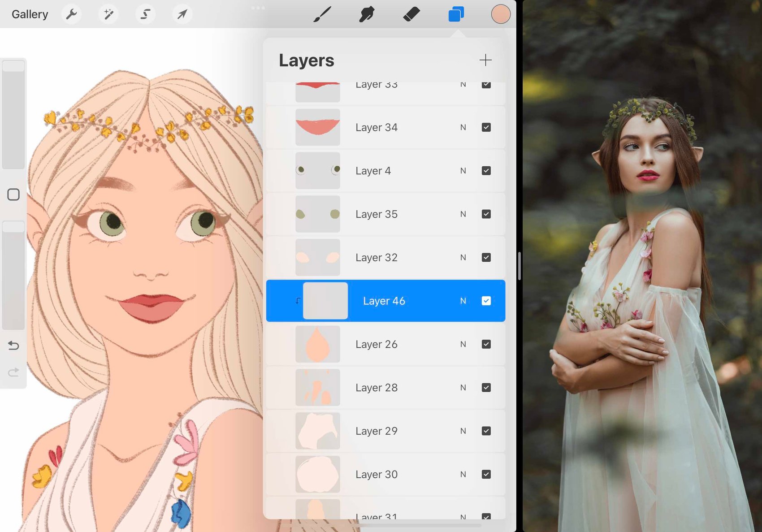Open blend mode N for Layer 46
The image size is (762, 532).
(463, 301)
